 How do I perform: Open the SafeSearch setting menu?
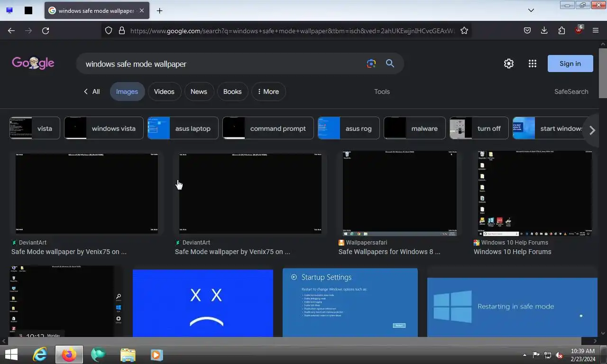click(571, 91)
